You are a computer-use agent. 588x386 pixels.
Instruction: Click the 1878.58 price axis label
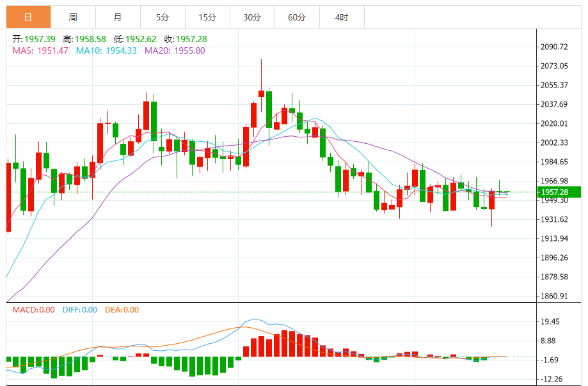[x=554, y=277]
